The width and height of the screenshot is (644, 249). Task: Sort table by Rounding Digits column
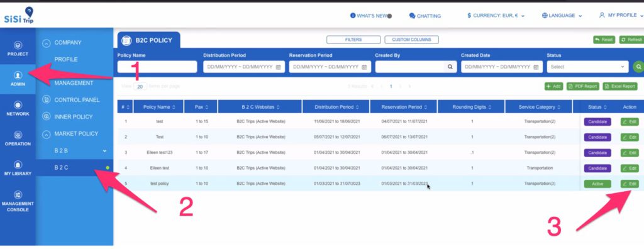point(472,107)
